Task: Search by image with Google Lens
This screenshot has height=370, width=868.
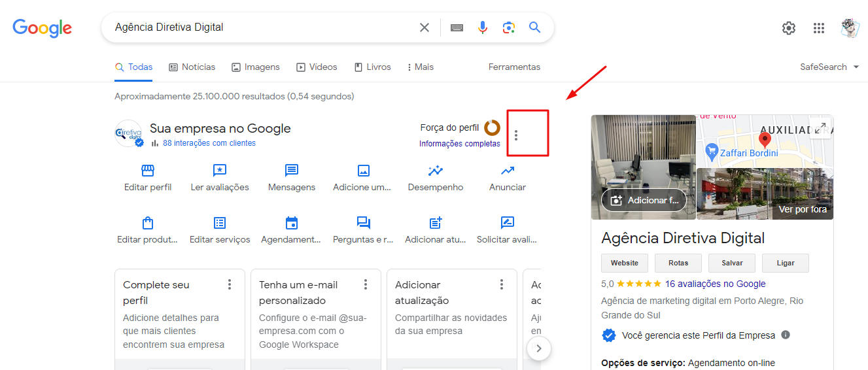Action: pyautogui.click(x=509, y=27)
